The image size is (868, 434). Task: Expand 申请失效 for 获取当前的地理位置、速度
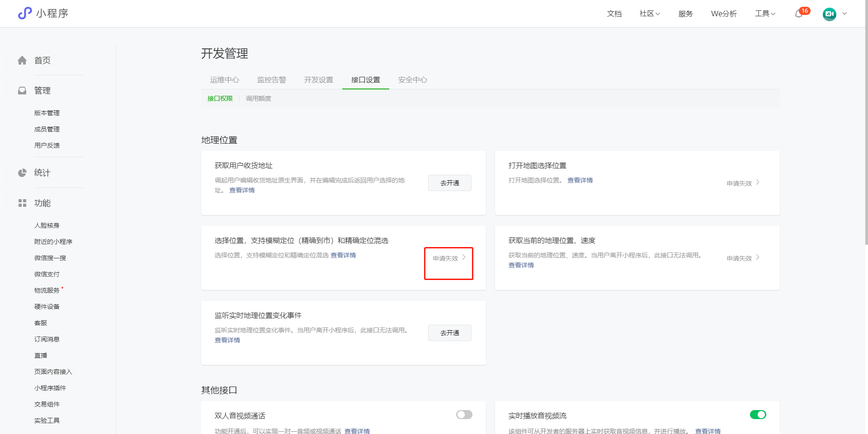(743, 258)
